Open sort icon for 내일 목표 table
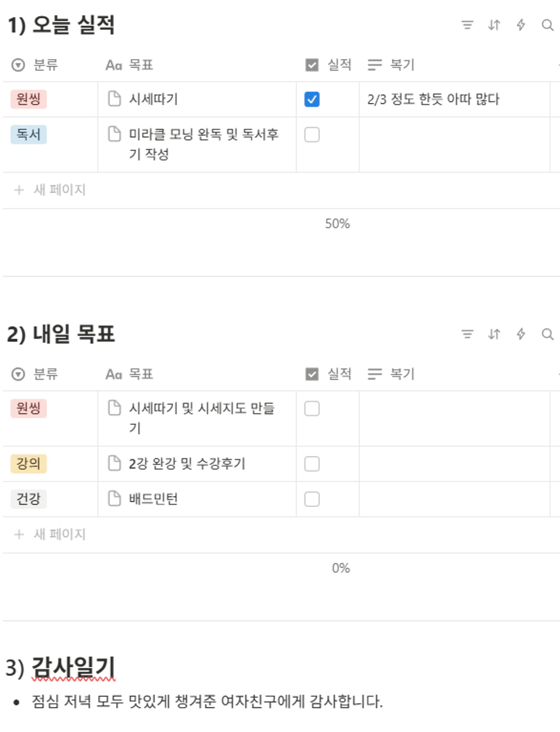The image size is (560, 732). 494,334
